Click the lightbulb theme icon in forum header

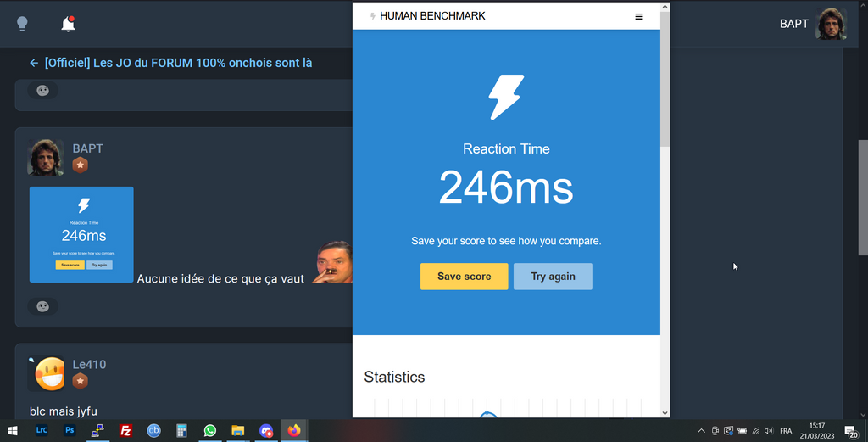coord(22,24)
